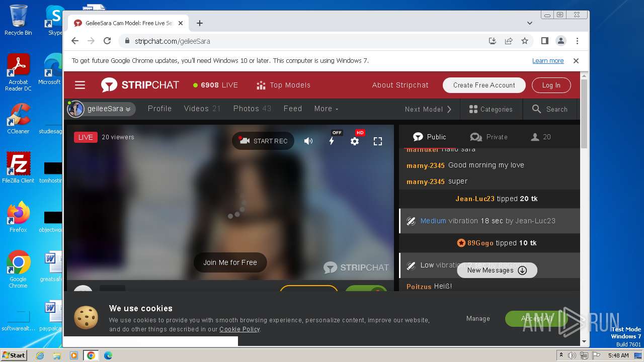Open the hamburger menu on Stripchat
644x362 pixels.
[80, 85]
